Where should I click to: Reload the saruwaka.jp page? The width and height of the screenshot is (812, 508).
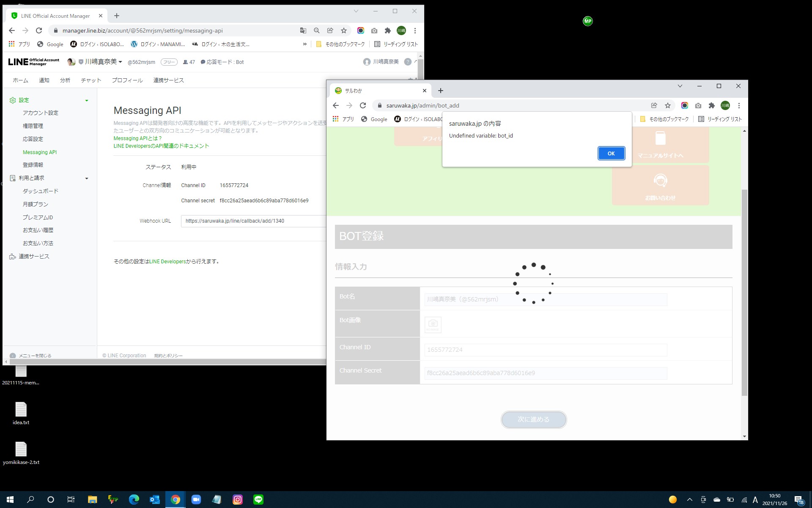tap(363, 105)
